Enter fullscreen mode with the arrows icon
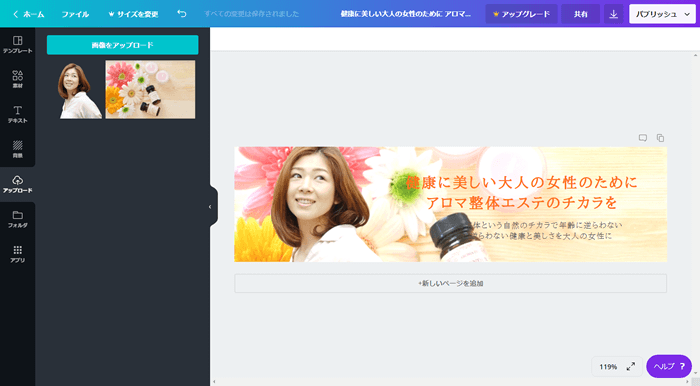The width and height of the screenshot is (700, 386). [631, 366]
